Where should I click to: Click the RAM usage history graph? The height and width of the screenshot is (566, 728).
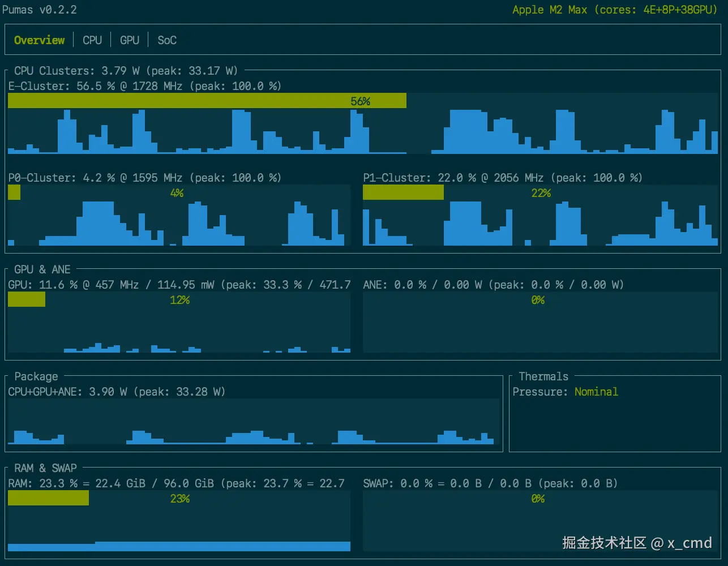point(179,529)
